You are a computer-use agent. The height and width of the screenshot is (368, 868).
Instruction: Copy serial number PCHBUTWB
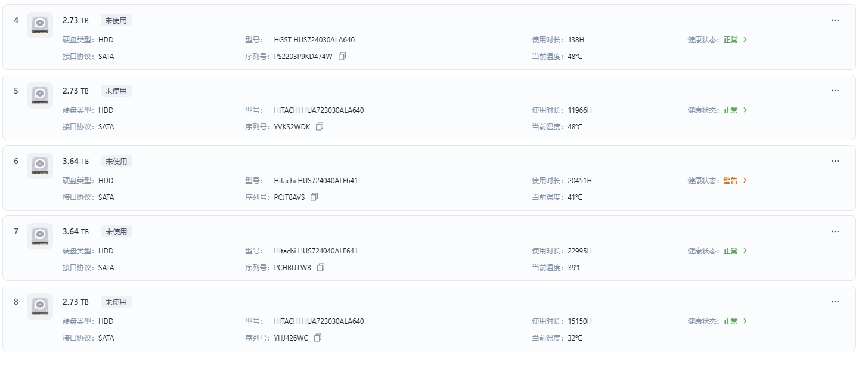coord(321,267)
